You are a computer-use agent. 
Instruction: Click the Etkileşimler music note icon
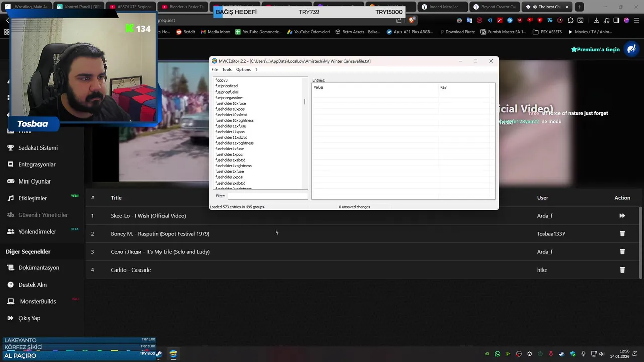(x=10, y=198)
